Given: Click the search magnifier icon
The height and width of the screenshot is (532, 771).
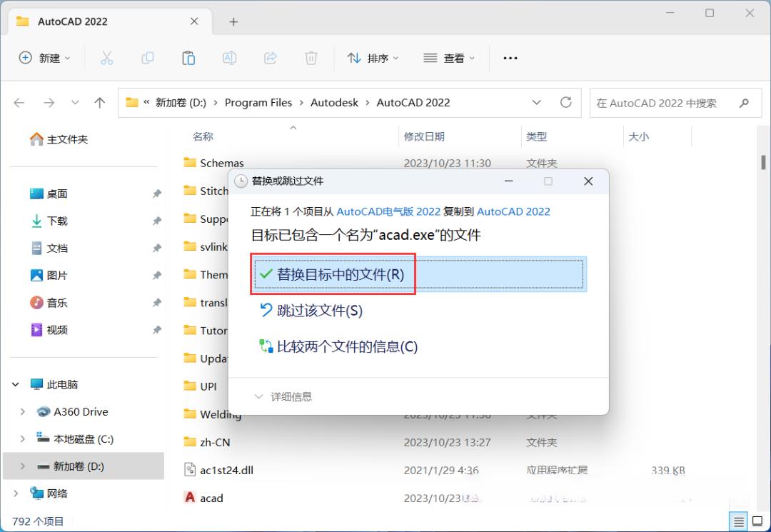Looking at the screenshot, I should (744, 103).
